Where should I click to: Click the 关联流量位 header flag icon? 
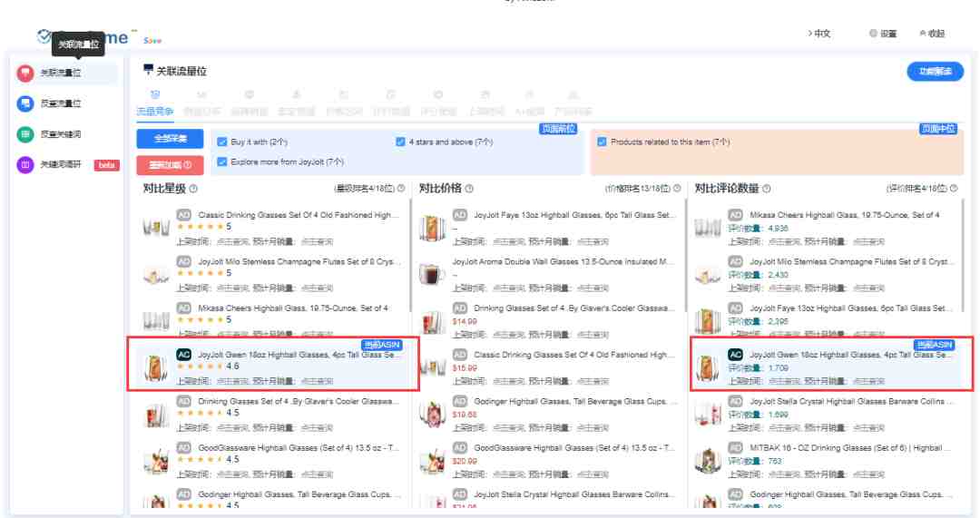point(148,69)
